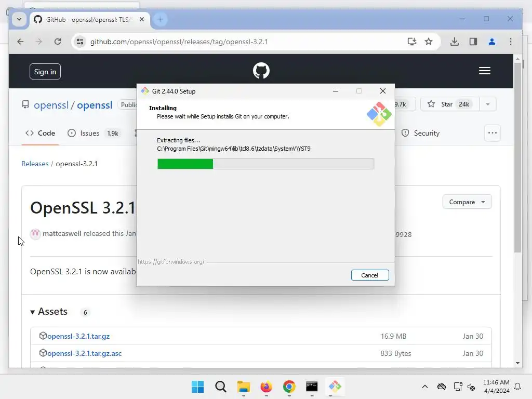Open repository more options ellipsis
Screen dimensions: 532x399
click(x=493, y=133)
